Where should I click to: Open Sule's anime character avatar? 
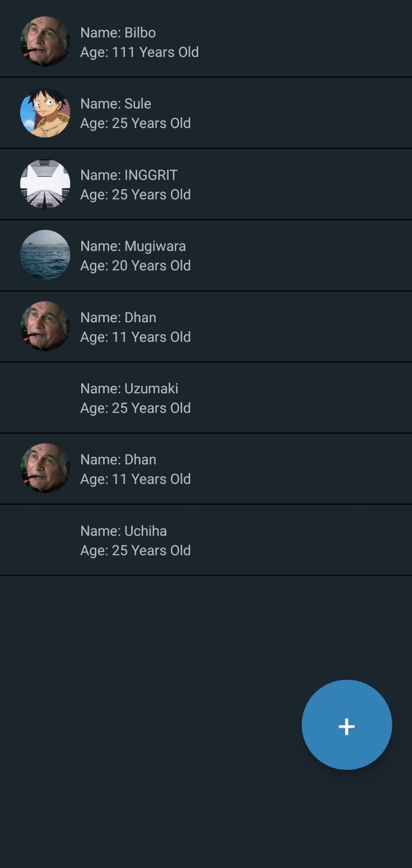[x=45, y=113]
